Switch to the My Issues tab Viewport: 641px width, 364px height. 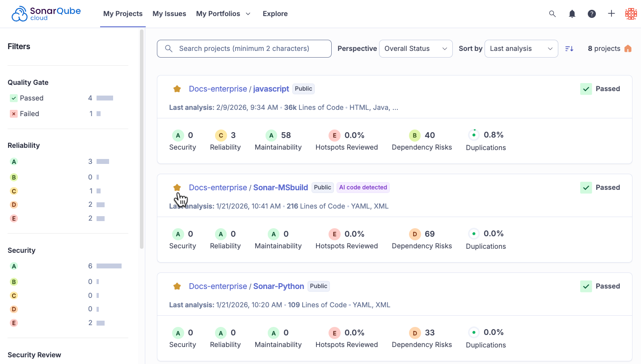pos(169,14)
